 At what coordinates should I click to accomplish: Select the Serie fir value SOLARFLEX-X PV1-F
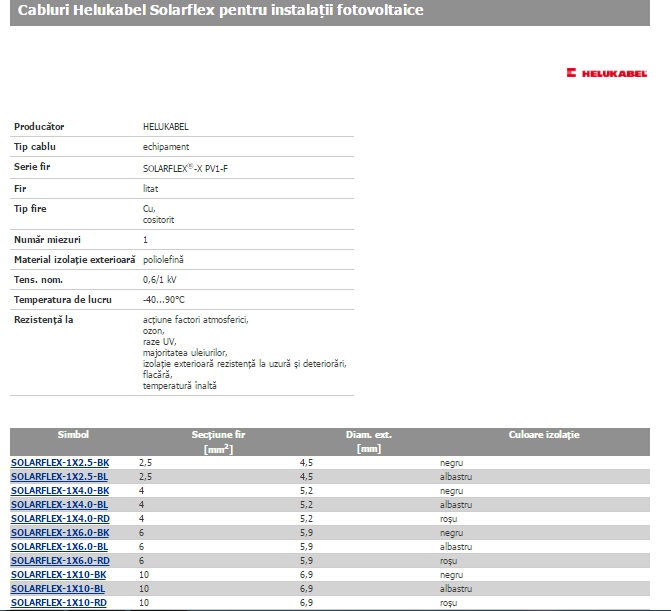(185, 168)
